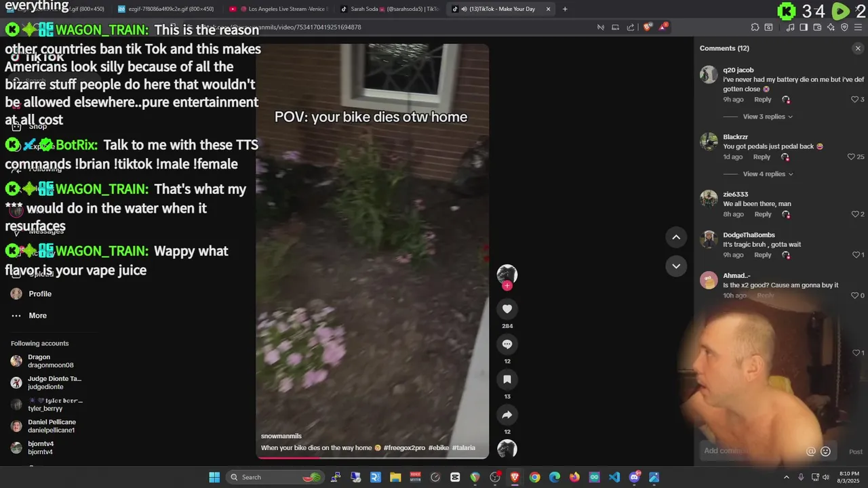The width and height of the screenshot is (868, 488).
Task: Open browser hamburger menu
Action: coord(858,27)
